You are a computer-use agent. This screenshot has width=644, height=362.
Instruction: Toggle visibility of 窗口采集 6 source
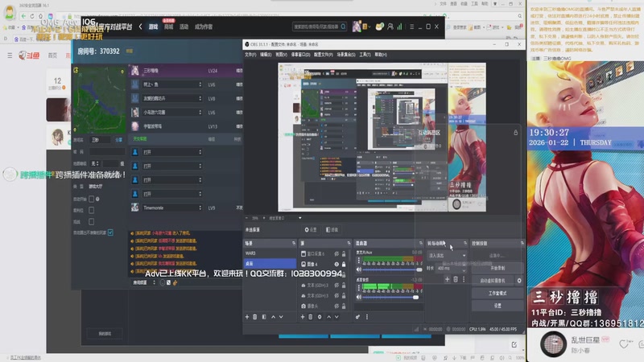coord(336,254)
